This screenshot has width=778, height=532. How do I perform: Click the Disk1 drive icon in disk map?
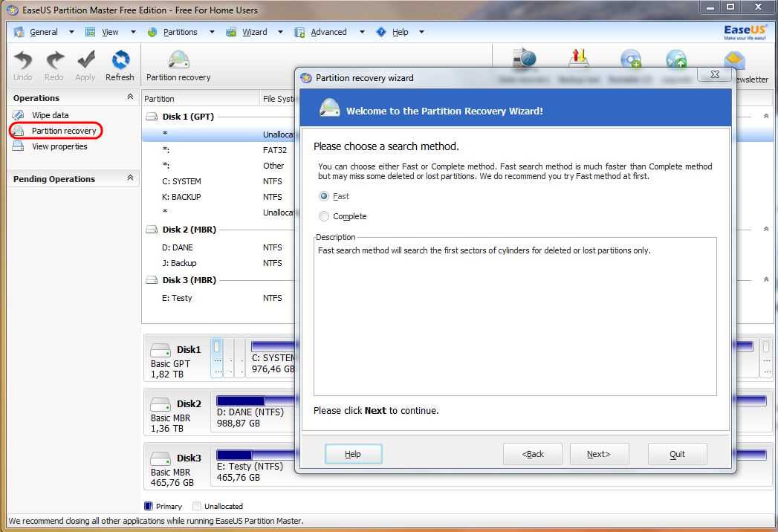(161, 350)
